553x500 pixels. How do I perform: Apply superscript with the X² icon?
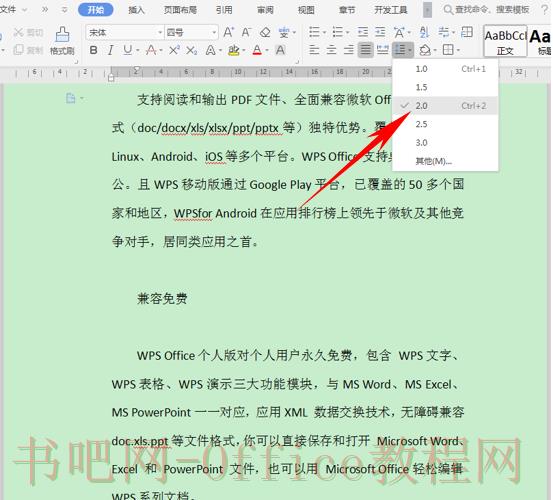pos(174,50)
